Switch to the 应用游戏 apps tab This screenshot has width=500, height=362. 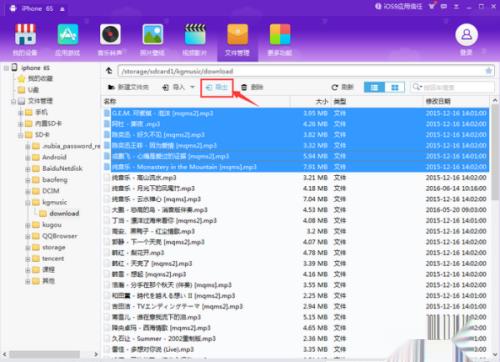point(68,39)
